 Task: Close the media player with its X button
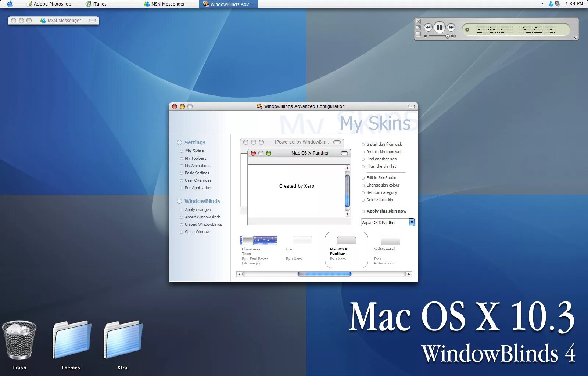pyautogui.click(x=418, y=22)
